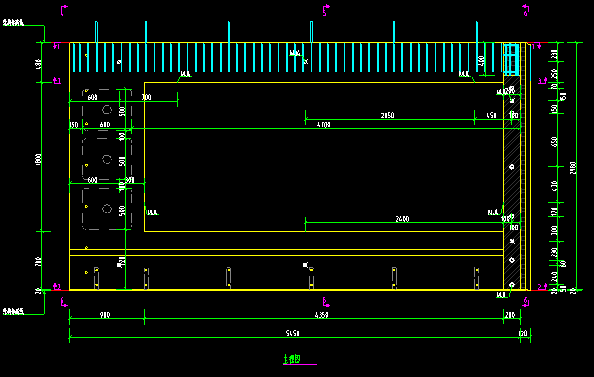Screen dimensions: 594x377
Task: Select the top-left magenta section marker
Action: coord(64,10)
